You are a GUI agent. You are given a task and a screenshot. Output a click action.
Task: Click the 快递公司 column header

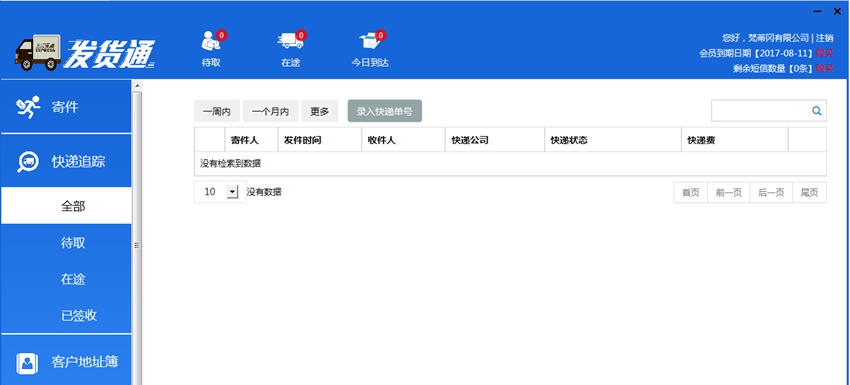[x=494, y=140]
